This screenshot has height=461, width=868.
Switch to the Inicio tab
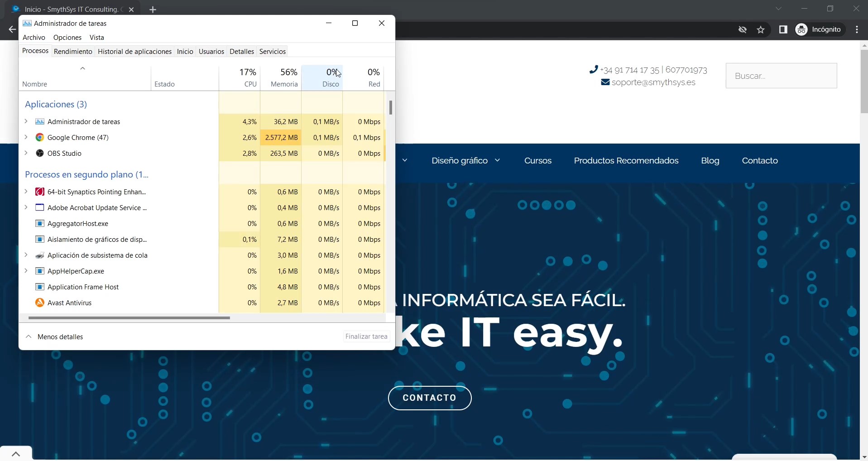(x=185, y=52)
